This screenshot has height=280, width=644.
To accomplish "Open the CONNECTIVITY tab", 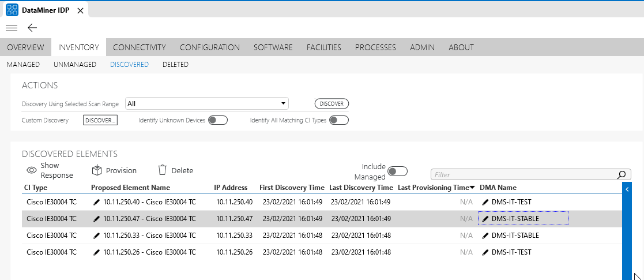I will 139,47.
